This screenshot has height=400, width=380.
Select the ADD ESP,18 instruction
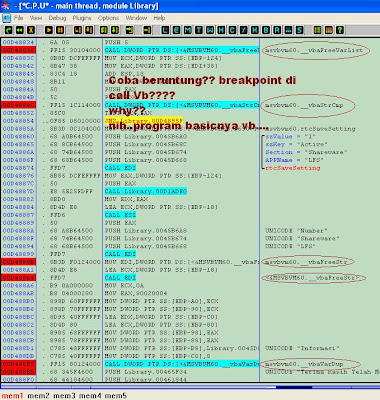click(124, 74)
